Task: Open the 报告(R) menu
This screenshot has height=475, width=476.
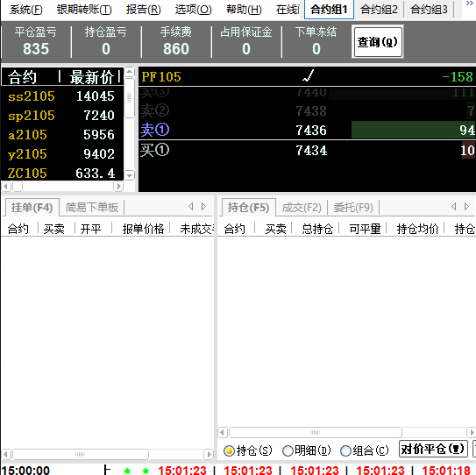Action: [x=143, y=10]
